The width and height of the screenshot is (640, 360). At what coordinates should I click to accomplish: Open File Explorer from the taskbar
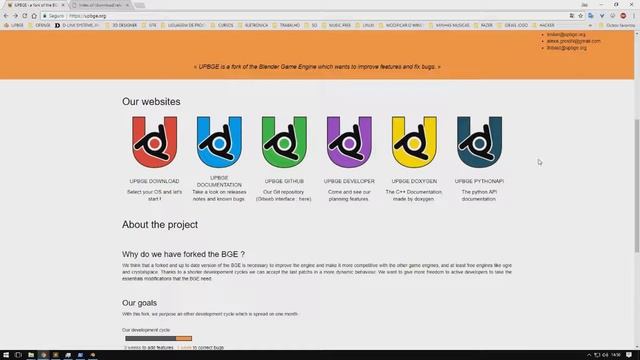click(31, 355)
